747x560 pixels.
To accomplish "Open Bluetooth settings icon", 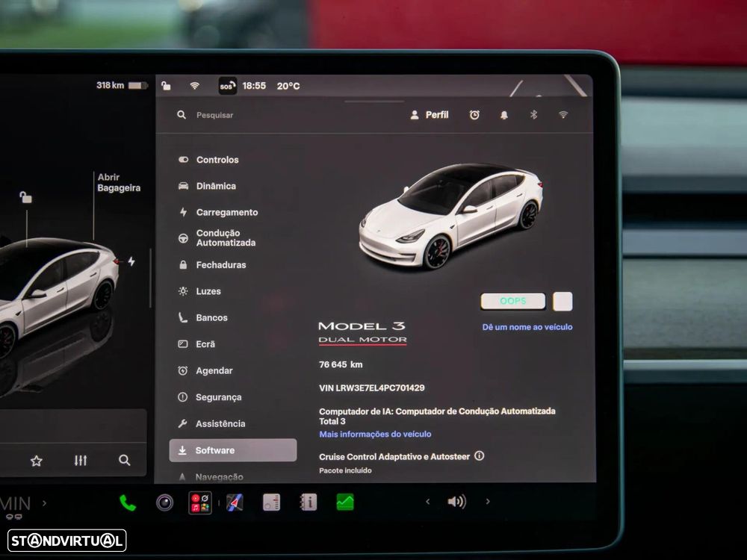I will pos(533,115).
